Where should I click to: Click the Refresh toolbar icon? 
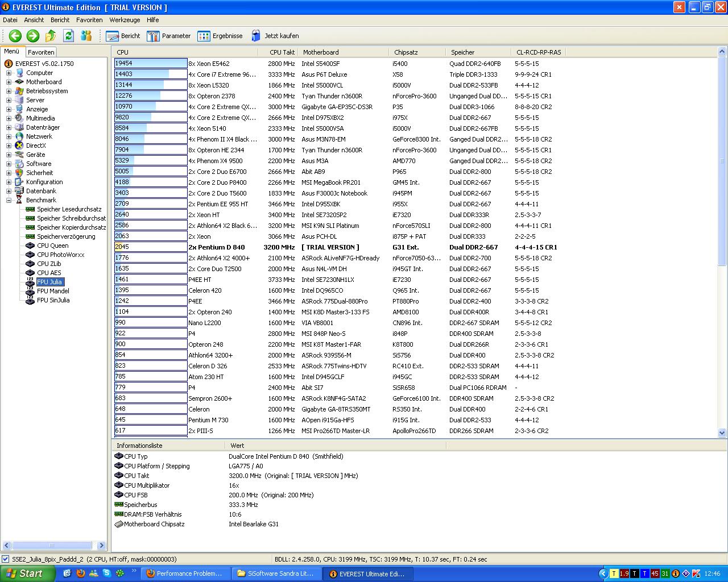[68, 36]
